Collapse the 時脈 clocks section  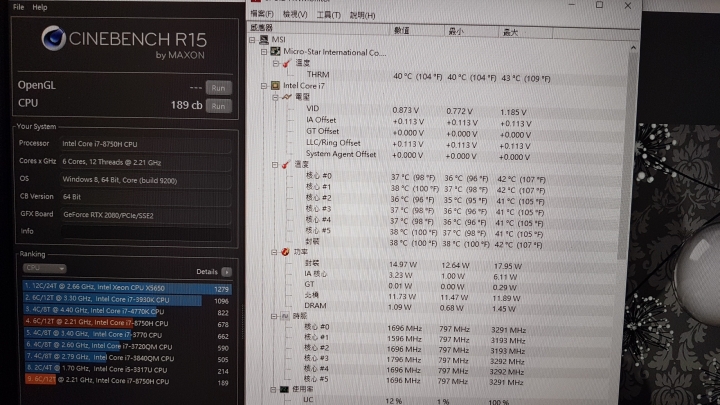[274, 316]
